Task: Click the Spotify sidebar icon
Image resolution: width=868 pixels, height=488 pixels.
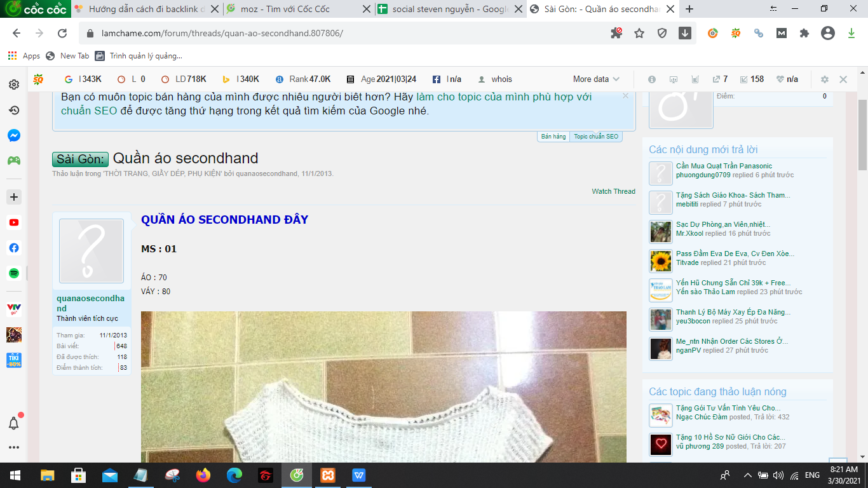Action: pos(13,273)
